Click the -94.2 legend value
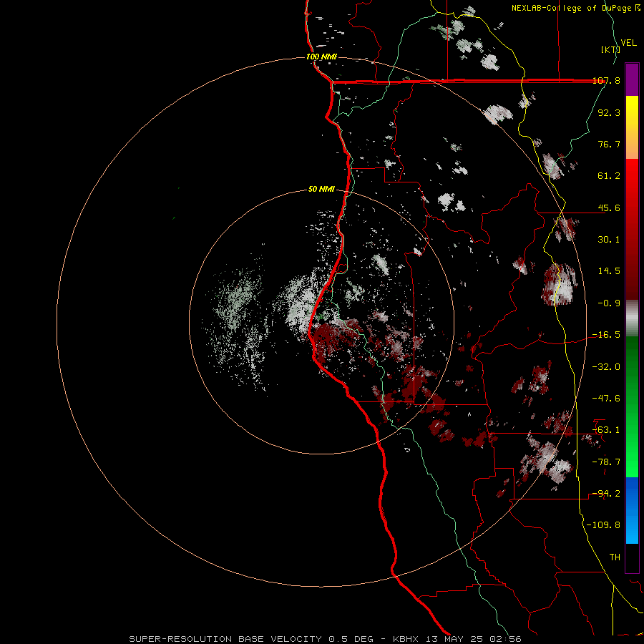Screen dimensions: 644x644 coord(606,494)
